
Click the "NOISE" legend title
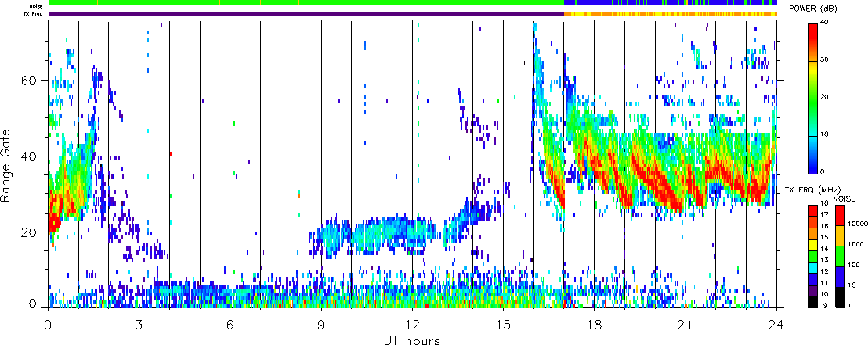click(x=844, y=200)
